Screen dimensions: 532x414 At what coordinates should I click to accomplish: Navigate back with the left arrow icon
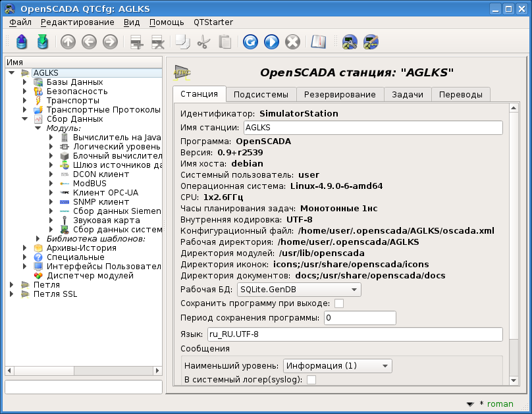click(90, 42)
